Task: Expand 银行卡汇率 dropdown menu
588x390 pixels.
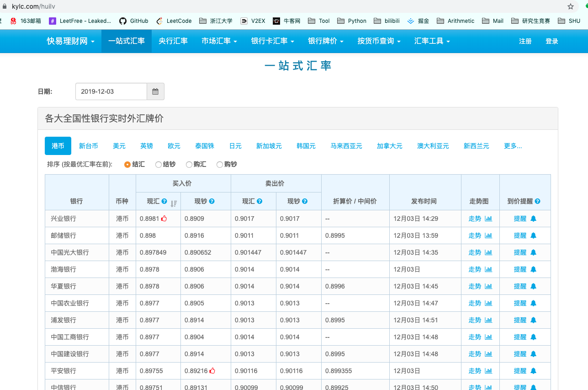Action: 273,41
